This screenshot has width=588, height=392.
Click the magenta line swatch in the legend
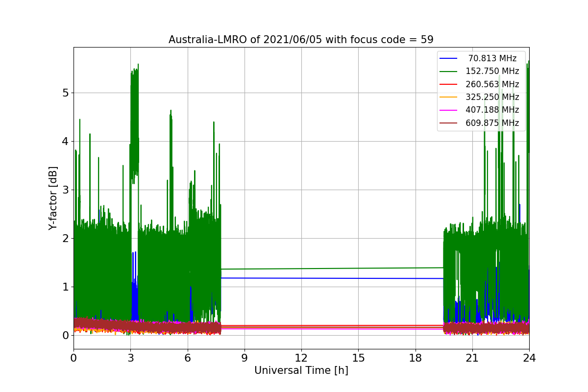(449, 110)
